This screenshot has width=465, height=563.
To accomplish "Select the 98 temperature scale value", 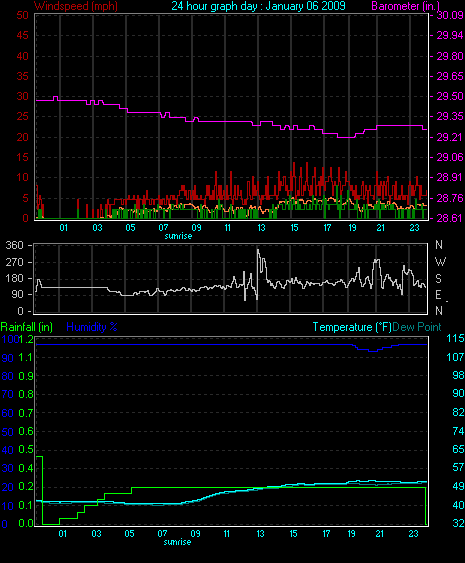I will [458, 375].
